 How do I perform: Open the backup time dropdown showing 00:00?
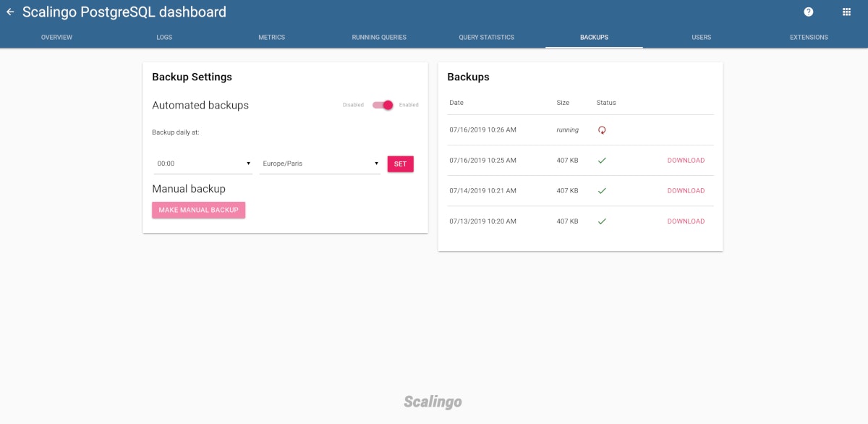(x=203, y=163)
